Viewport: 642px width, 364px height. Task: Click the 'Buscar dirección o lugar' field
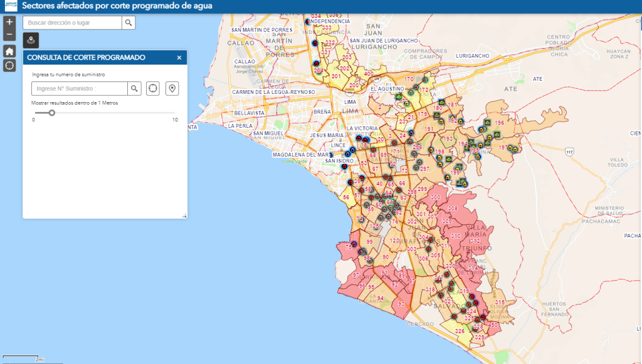72,23
